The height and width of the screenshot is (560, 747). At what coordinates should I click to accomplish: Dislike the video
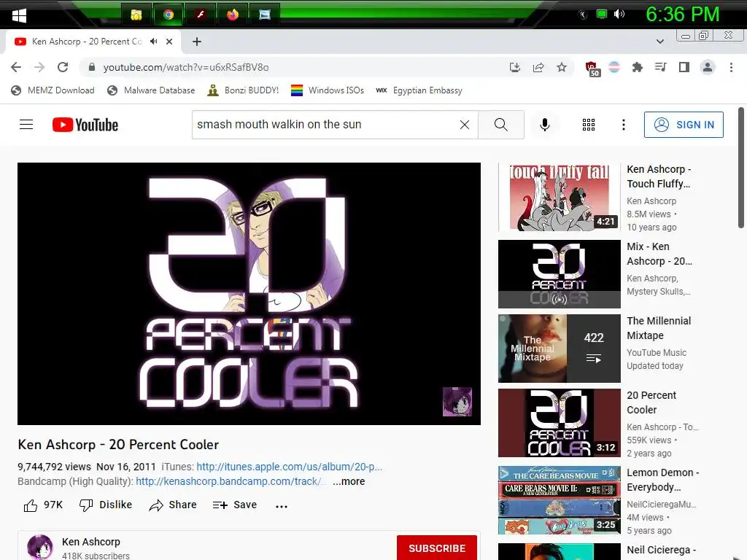tap(106, 505)
